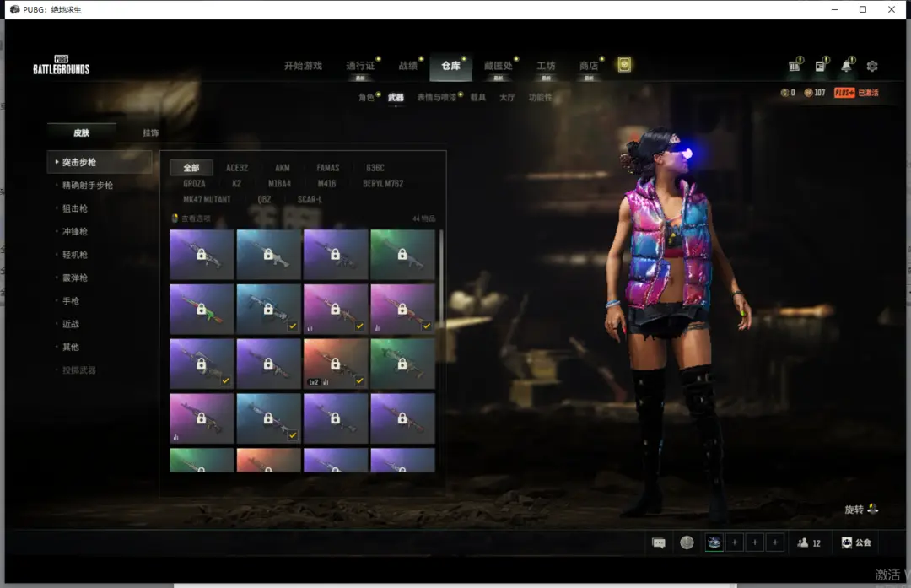Filter skins by GROZA

194,184
